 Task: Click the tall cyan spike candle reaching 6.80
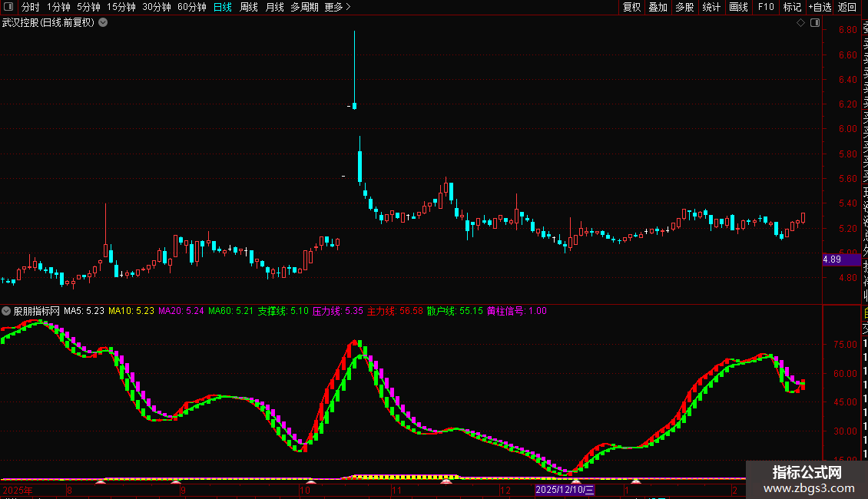click(x=354, y=70)
